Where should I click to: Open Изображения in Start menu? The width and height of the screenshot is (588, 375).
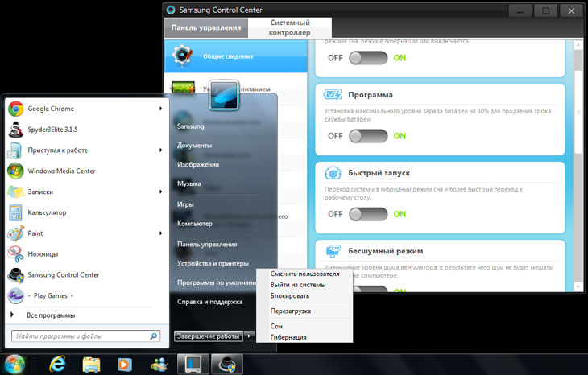pyautogui.click(x=198, y=164)
